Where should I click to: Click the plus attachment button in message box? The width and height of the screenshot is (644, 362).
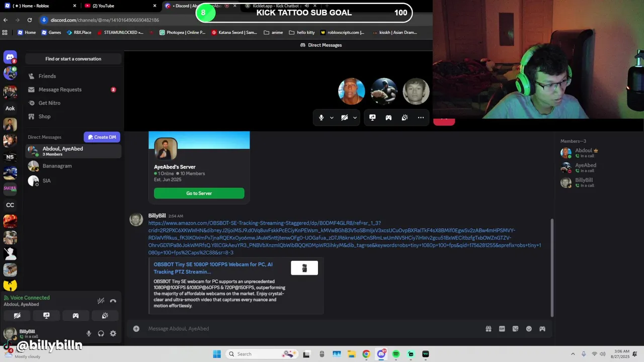(136, 329)
